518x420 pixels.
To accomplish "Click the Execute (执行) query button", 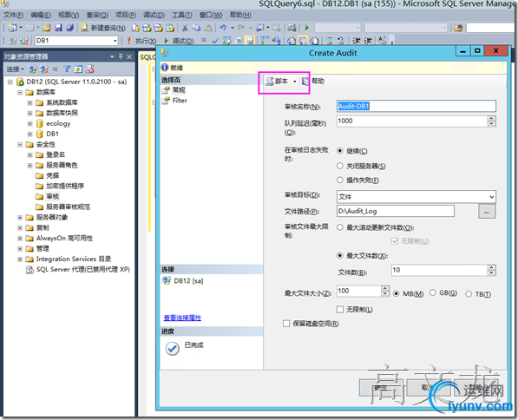I will [x=142, y=41].
